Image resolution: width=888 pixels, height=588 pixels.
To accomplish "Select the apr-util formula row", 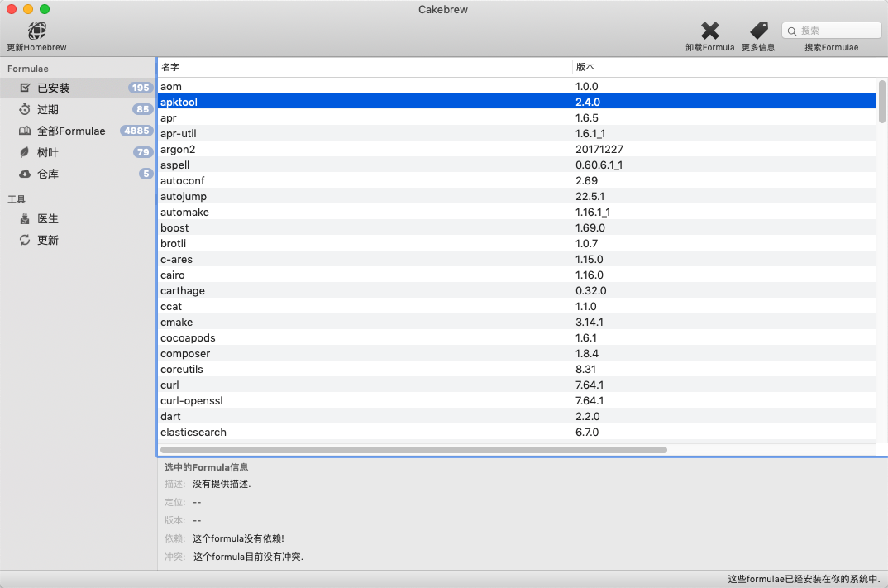I will coord(517,134).
